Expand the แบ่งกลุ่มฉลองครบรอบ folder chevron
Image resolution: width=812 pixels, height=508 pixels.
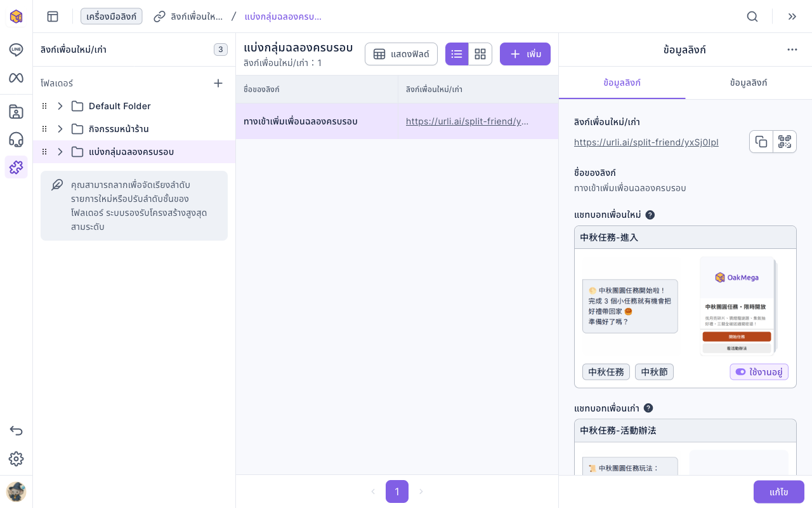pyautogui.click(x=60, y=152)
